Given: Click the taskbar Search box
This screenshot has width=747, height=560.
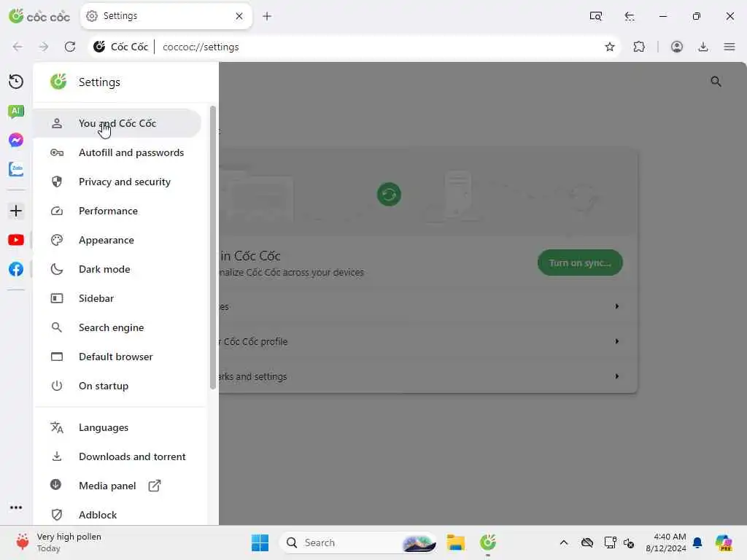Looking at the screenshot, I should click(357, 542).
